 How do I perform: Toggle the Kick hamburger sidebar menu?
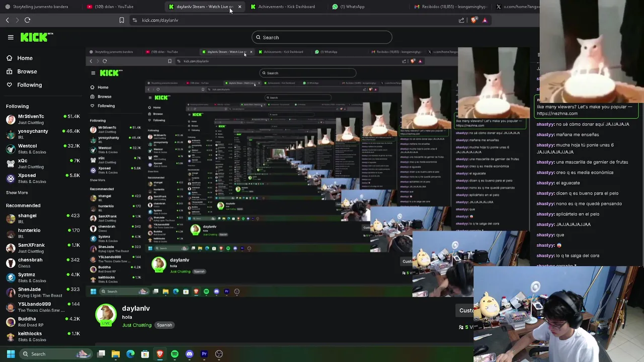[11, 37]
